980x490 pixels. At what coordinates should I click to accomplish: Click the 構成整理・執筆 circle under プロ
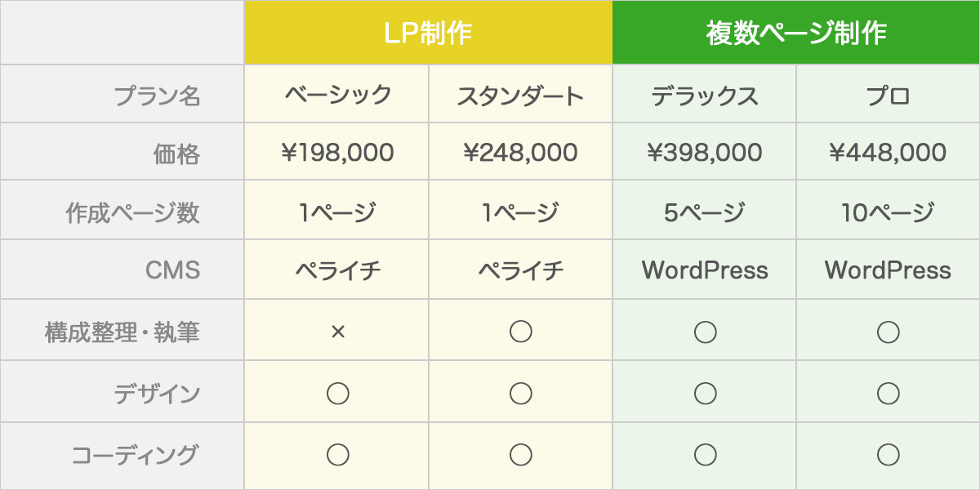888,332
